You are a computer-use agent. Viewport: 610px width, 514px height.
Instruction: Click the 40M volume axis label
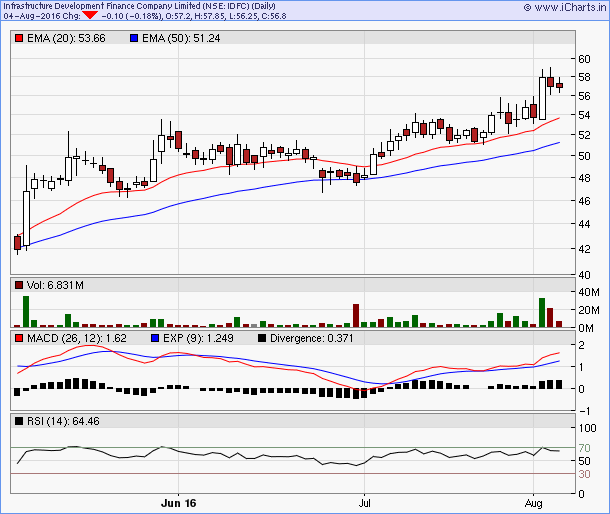589,292
